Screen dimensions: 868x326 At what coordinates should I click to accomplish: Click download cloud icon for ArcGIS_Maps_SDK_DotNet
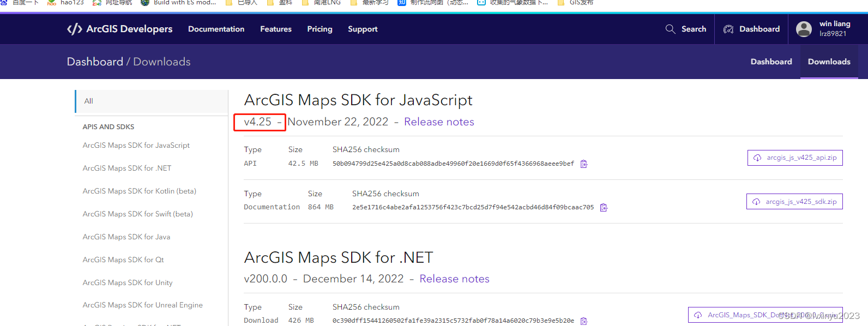(698, 315)
